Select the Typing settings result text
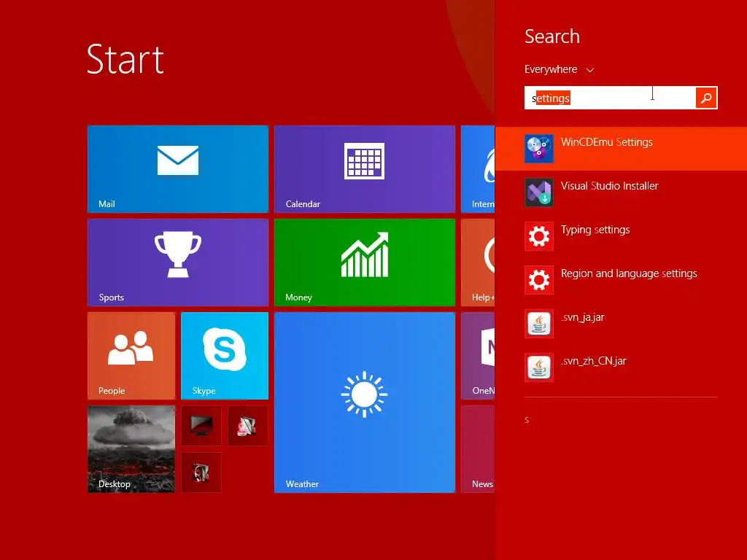 (x=595, y=230)
